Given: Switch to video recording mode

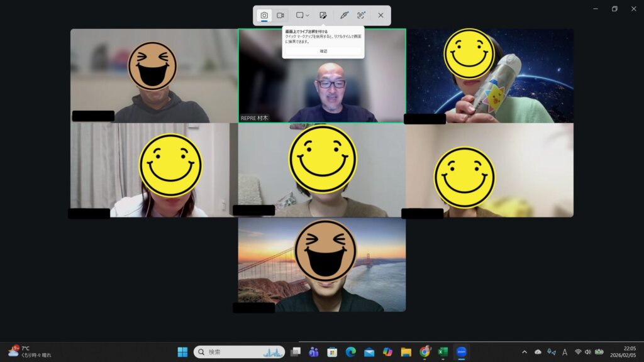Looking at the screenshot, I should click(x=280, y=15).
